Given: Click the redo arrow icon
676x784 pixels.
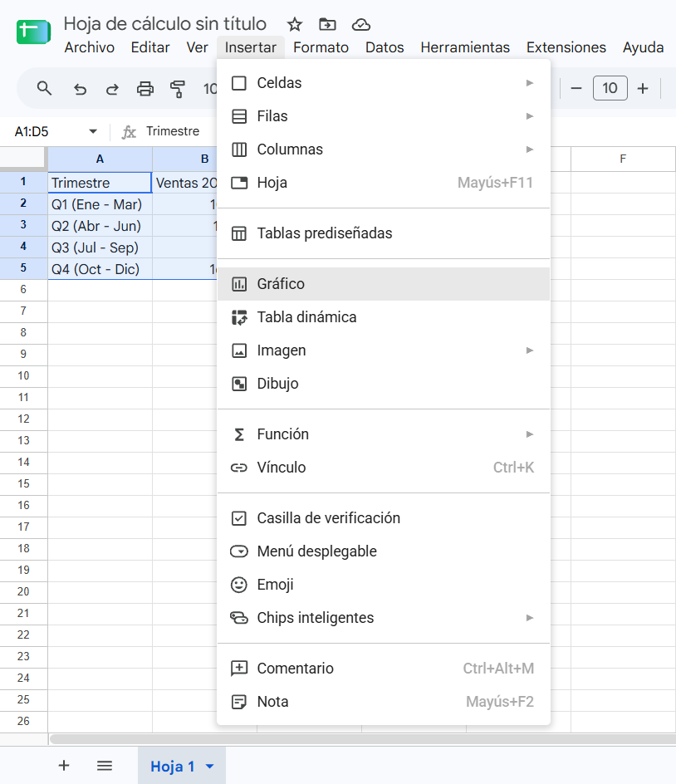Looking at the screenshot, I should click(112, 89).
